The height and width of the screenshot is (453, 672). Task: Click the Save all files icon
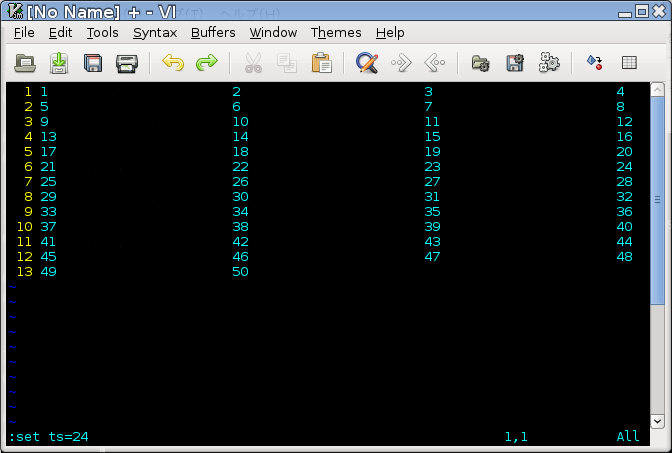pyautogui.click(x=93, y=64)
